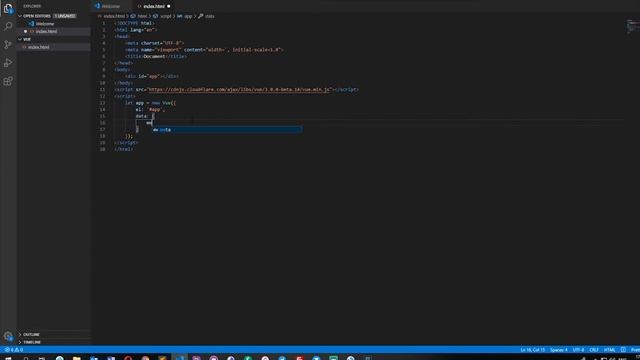Open the Search view in activity bar
Screen dimensions: 640x360
tap(8, 27)
